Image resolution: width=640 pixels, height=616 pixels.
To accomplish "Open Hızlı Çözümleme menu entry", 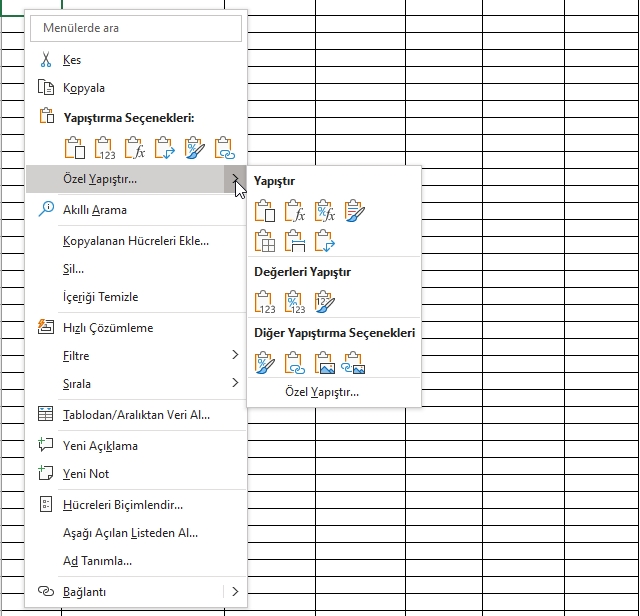I will [x=136, y=328].
